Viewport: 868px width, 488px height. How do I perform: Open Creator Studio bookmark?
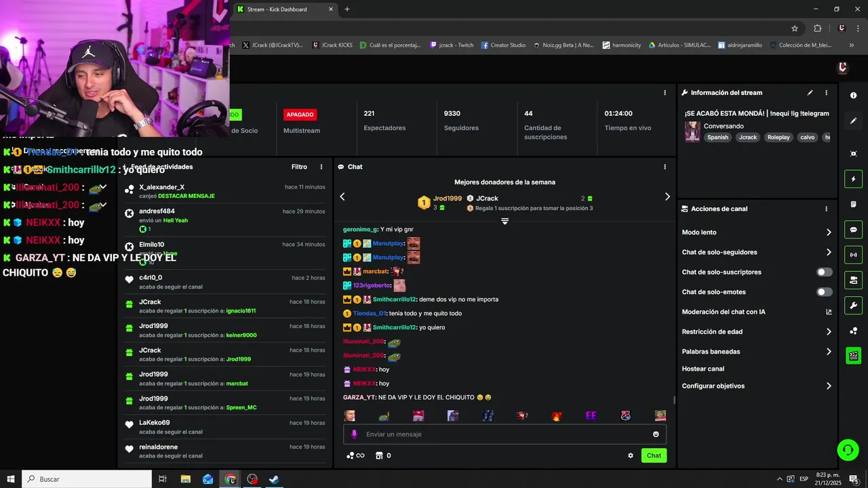[x=503, y=45]
